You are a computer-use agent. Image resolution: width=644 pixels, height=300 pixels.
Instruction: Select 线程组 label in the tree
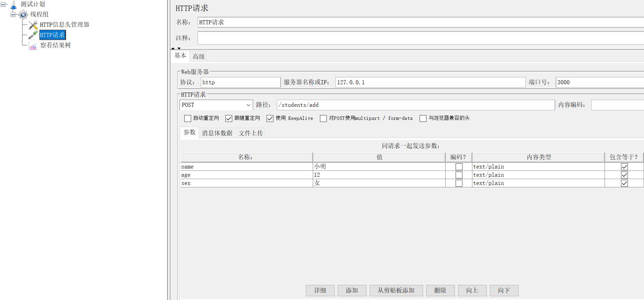click(39, 14)
